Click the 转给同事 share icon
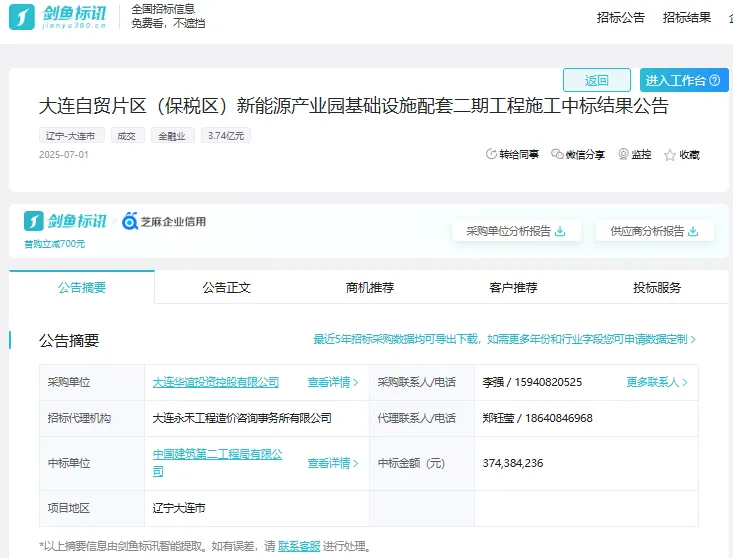The image size is (733, 558). [x=491, y=154]
